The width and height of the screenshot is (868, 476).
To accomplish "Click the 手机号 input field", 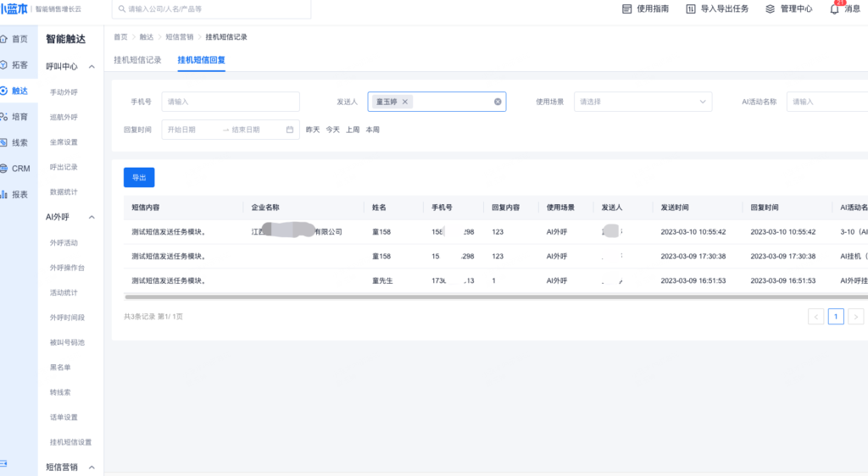I will click(x=230, y=102).
